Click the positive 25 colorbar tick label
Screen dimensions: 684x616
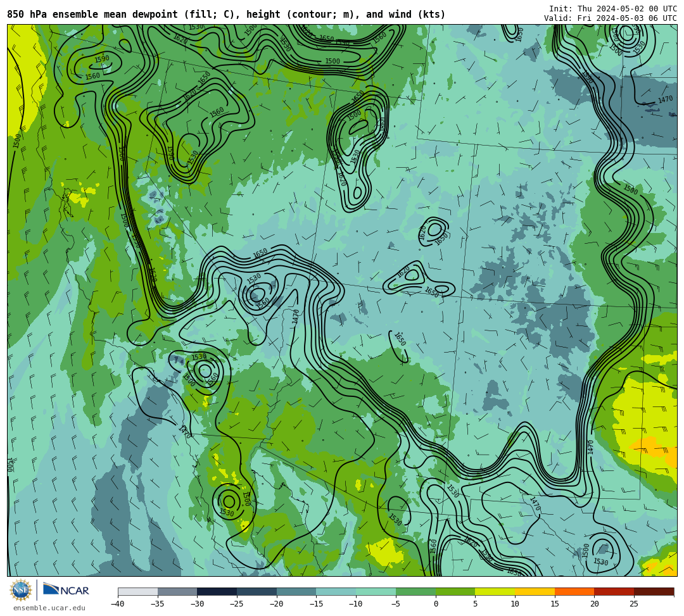coord(634,604)
